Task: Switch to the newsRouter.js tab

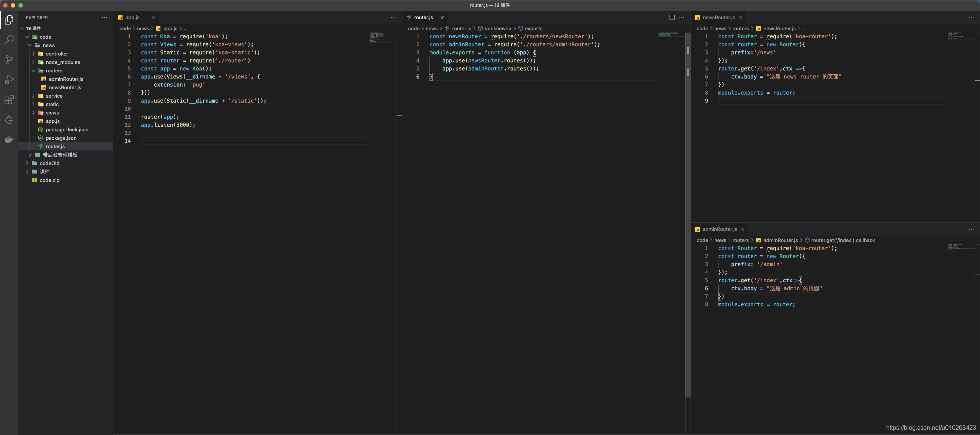Action: click(719, 18)
